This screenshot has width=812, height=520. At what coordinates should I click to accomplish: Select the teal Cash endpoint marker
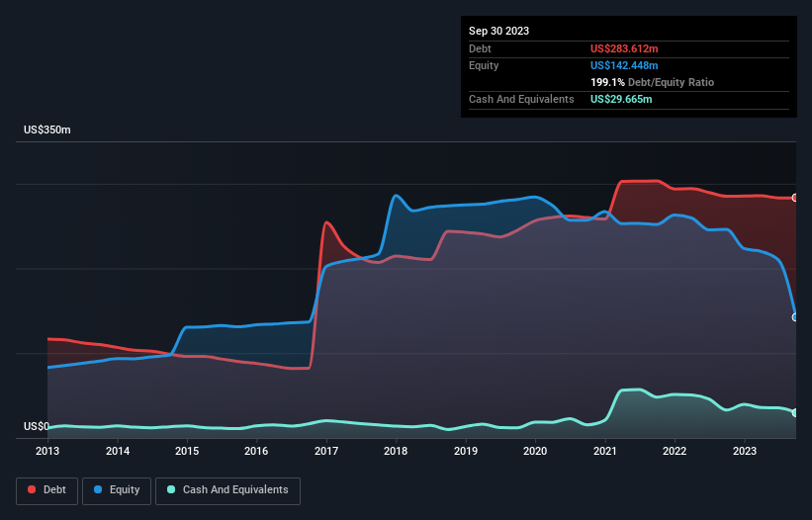[795, 412]
